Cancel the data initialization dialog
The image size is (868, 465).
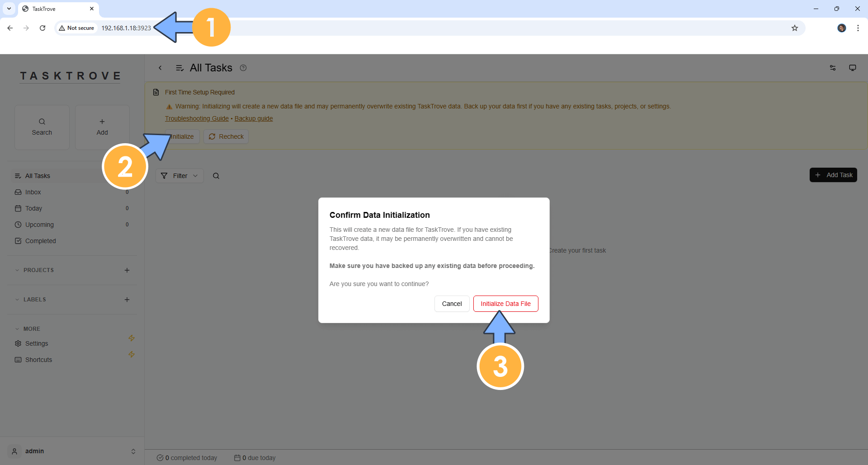coord(452,304)
